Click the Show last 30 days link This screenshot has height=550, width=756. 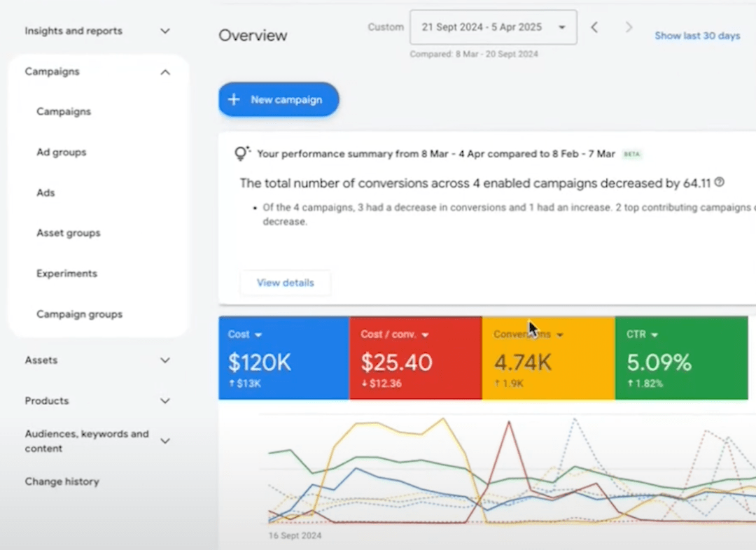pos(697,36)
